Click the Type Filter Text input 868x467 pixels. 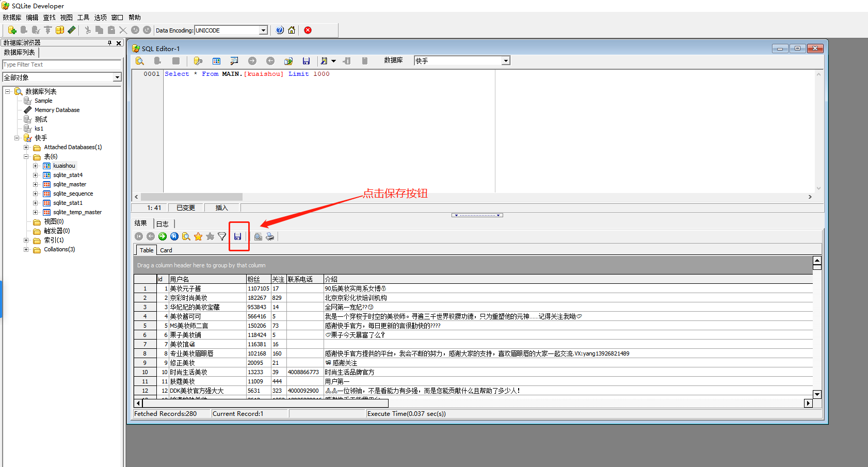click(x=61, y=65)
